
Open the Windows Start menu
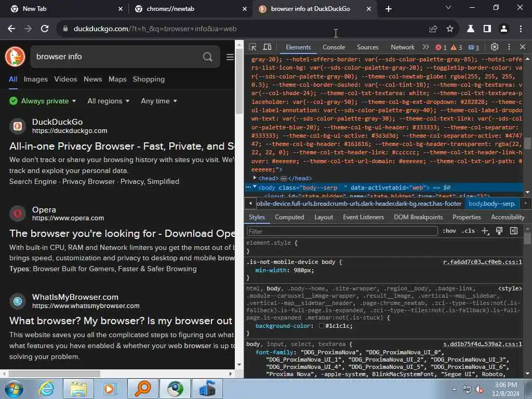pos(14,389)
